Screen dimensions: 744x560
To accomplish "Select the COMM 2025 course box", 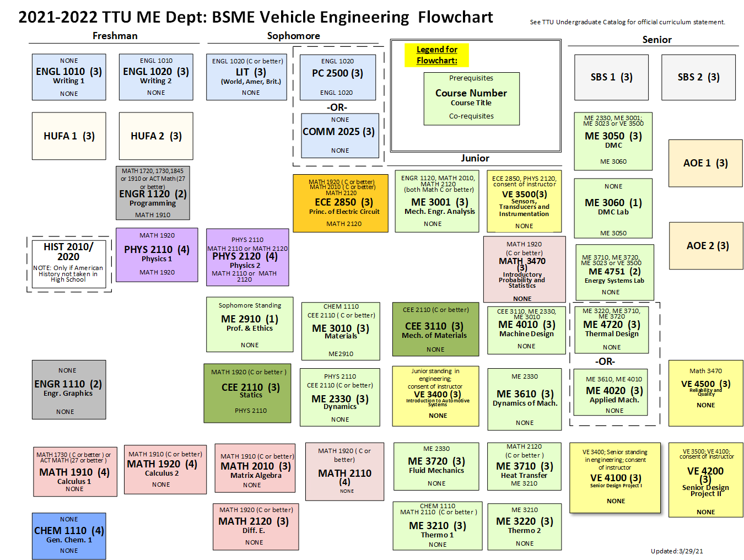I will (x=340, y=135).
